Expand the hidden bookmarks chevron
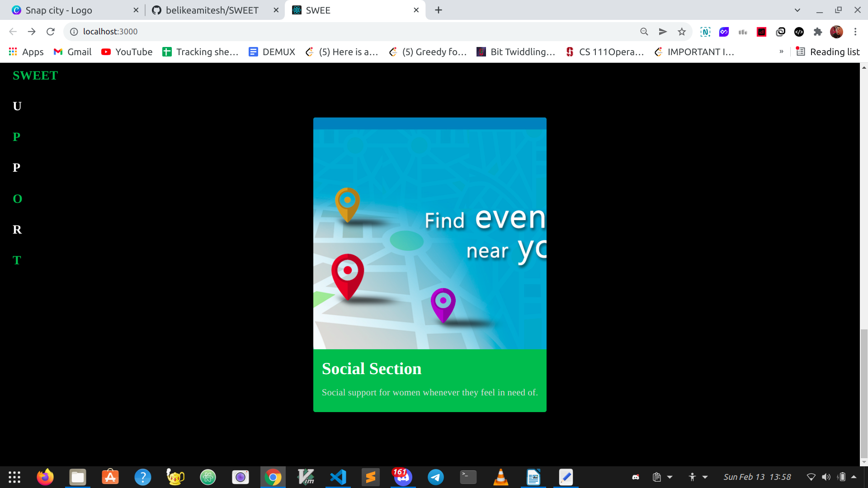This screenshot has width=868, height=488. click(781, 52)
